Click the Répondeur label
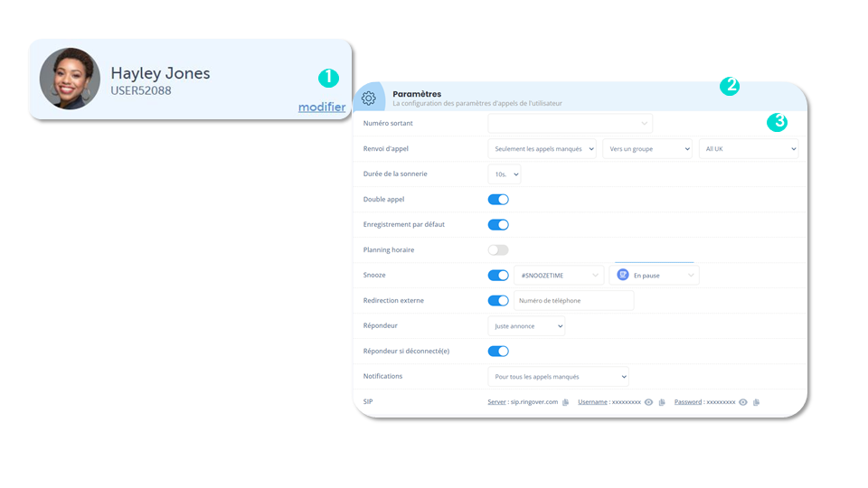This screenshot has width=868, height=488. point(381,326)
